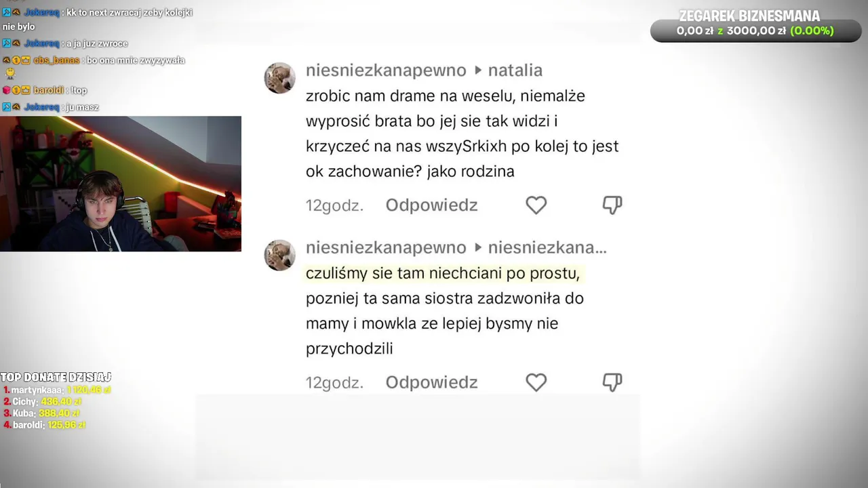Click the streamer webcam overlay
868x488 pixels.
(121, 184)
